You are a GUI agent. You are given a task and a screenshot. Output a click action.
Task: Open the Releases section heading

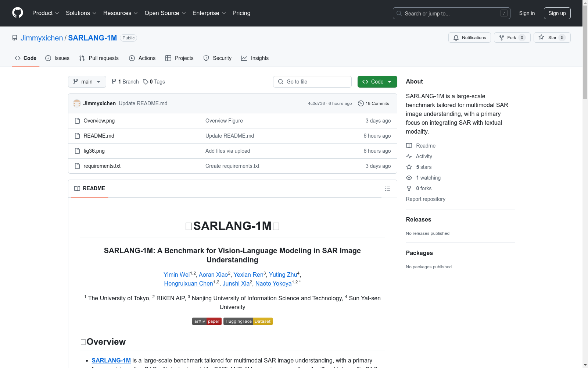(x=419, y=219)
